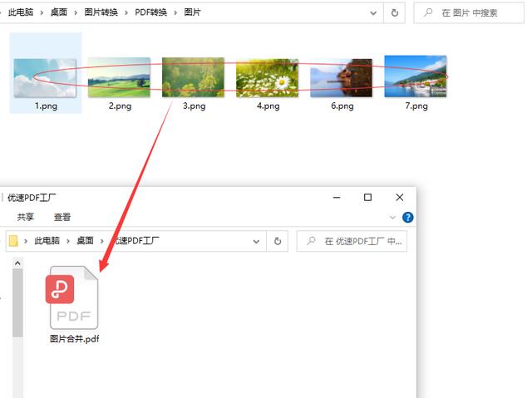This screenshot has width=532, height=398.
Task: Expand address history dropdown in 优速PDF工厂 window
Action: [x=256, y=242]
